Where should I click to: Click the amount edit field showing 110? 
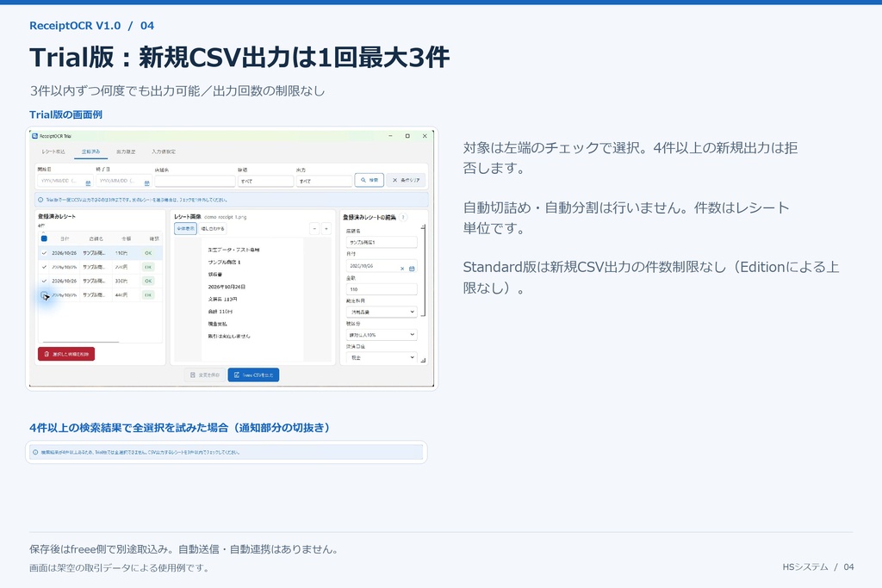[382, 289]
